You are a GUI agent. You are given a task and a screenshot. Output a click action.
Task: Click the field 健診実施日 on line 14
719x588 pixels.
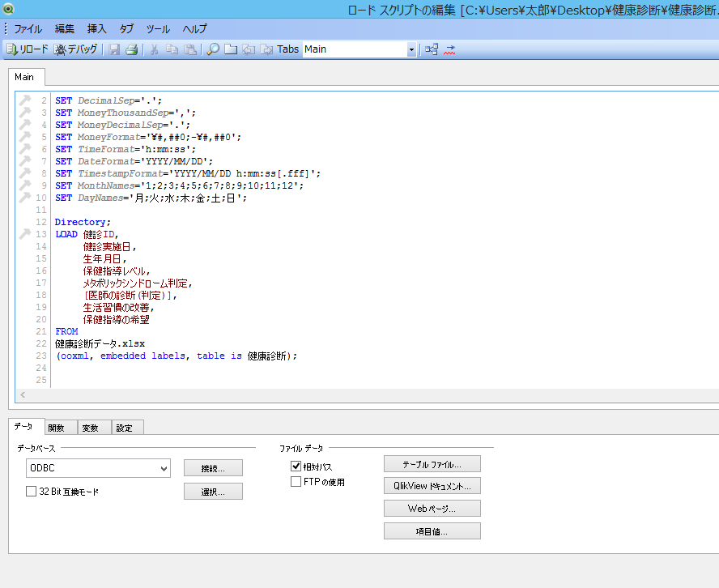pyautogui.click(x=108, y=246)
